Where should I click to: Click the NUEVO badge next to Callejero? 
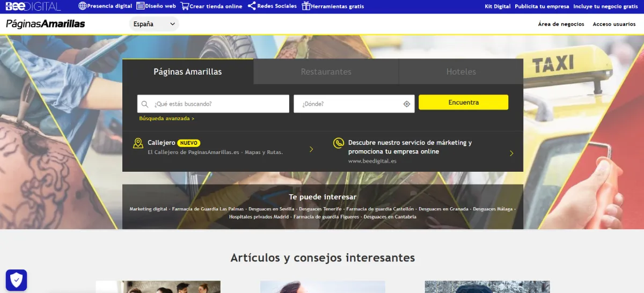click(189, 143)
